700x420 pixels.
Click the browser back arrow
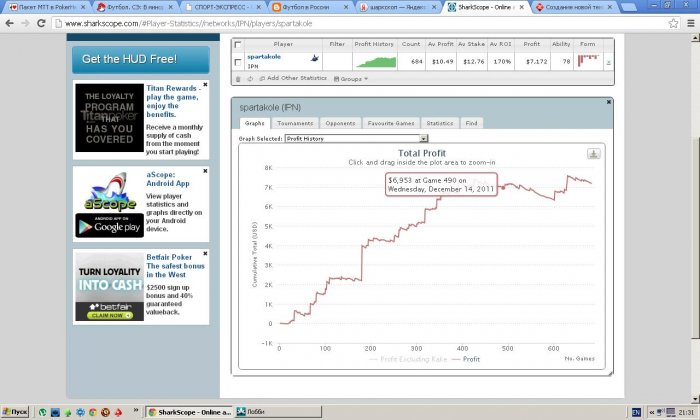tap(9, 23)
